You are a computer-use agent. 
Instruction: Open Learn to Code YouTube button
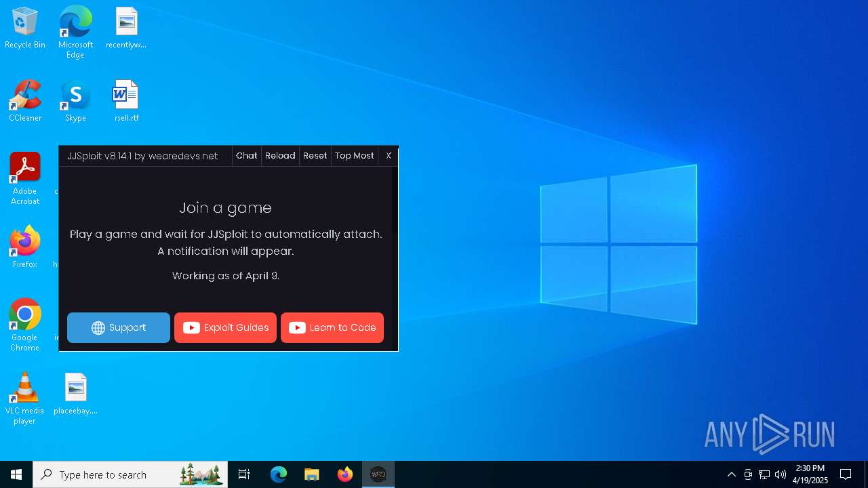[x=332, y=327]
